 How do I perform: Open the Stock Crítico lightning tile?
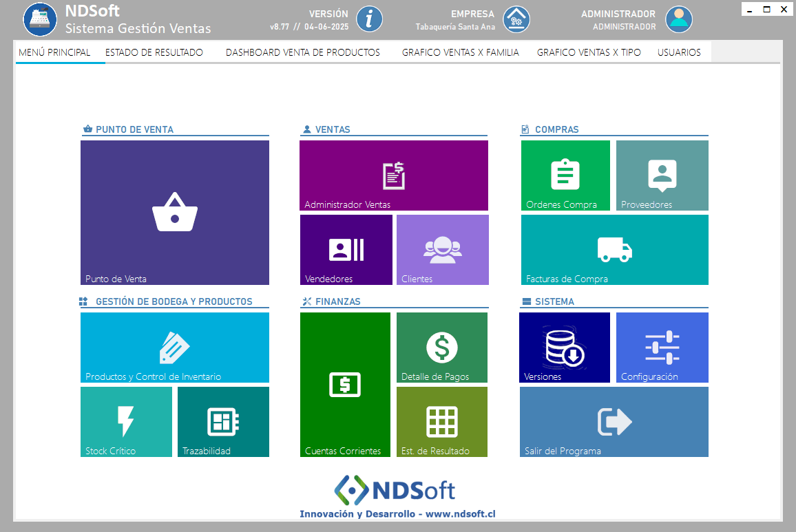126,422
